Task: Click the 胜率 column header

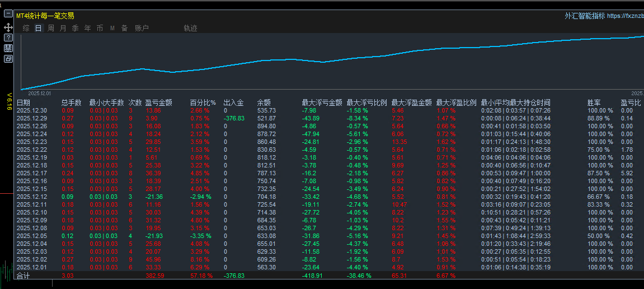Action: pos(594,102)
